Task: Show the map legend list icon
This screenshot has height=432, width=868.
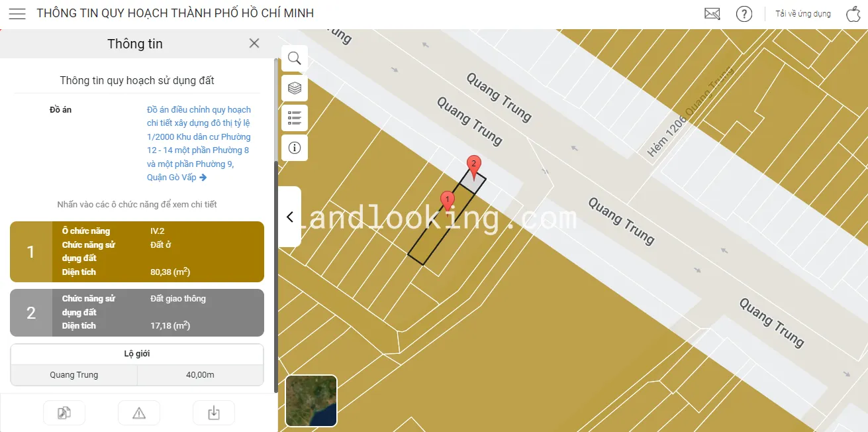Action: click(x=295, y=118)
